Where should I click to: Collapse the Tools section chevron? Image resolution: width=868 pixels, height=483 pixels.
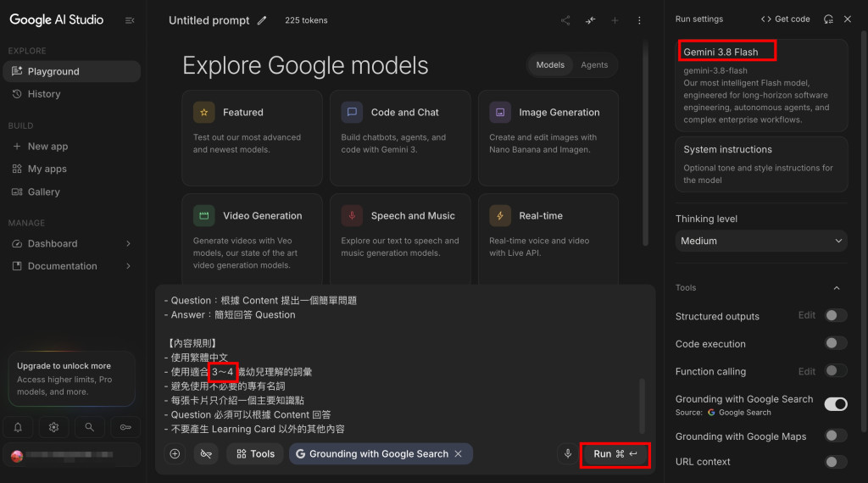point(837,288)
